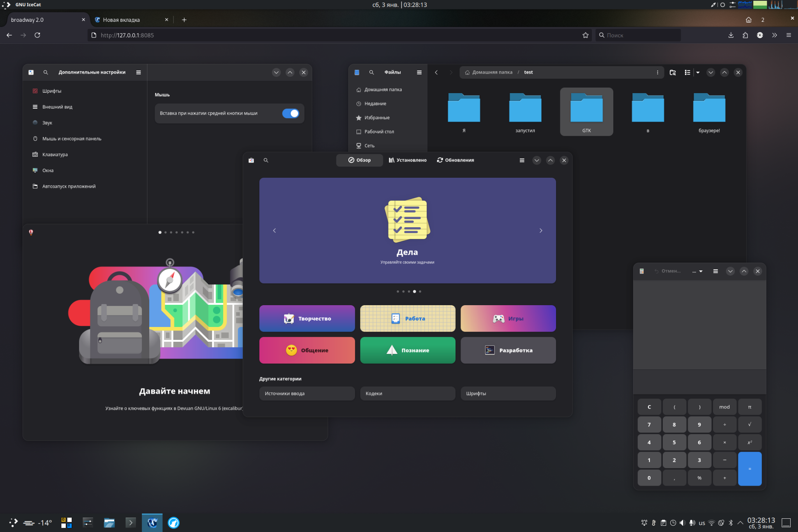Open IceCat browser from the taskbar

152,523
